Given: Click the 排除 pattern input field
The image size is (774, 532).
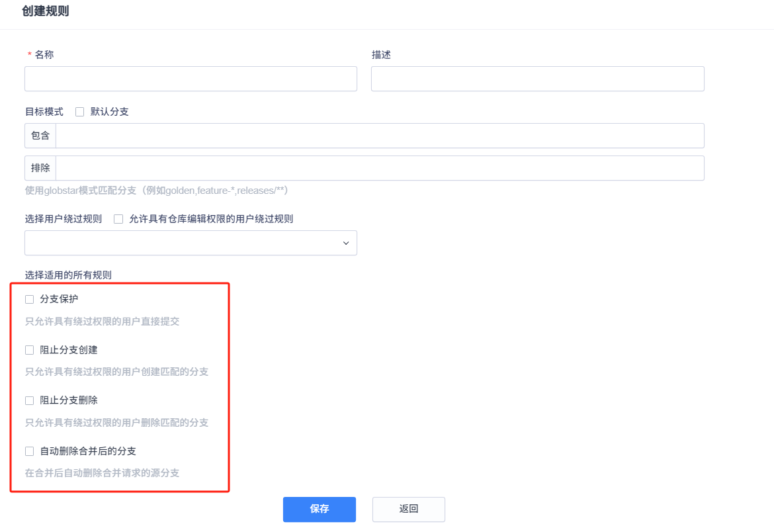Looking at the screenshot, I should 380,169.
